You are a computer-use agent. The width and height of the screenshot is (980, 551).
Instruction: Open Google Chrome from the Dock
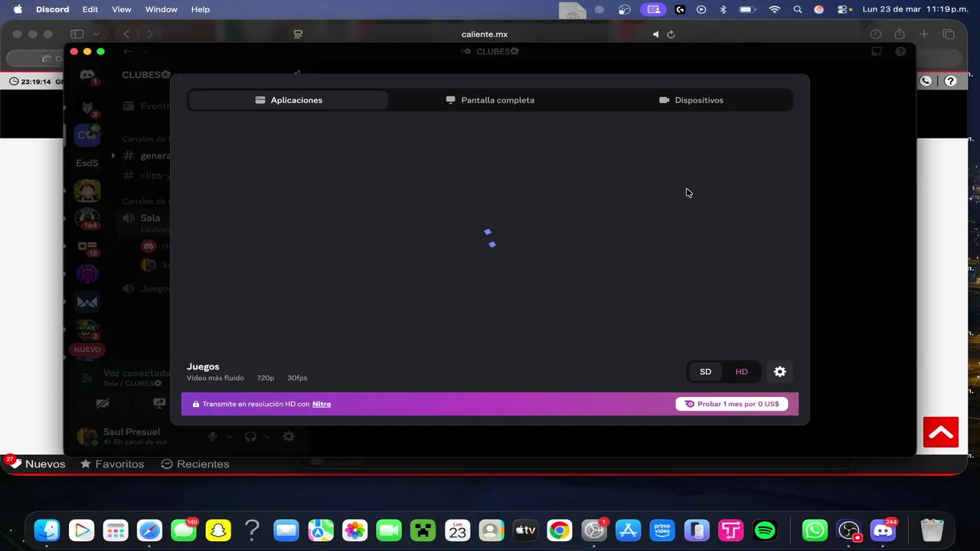click(x=560, y=530)
